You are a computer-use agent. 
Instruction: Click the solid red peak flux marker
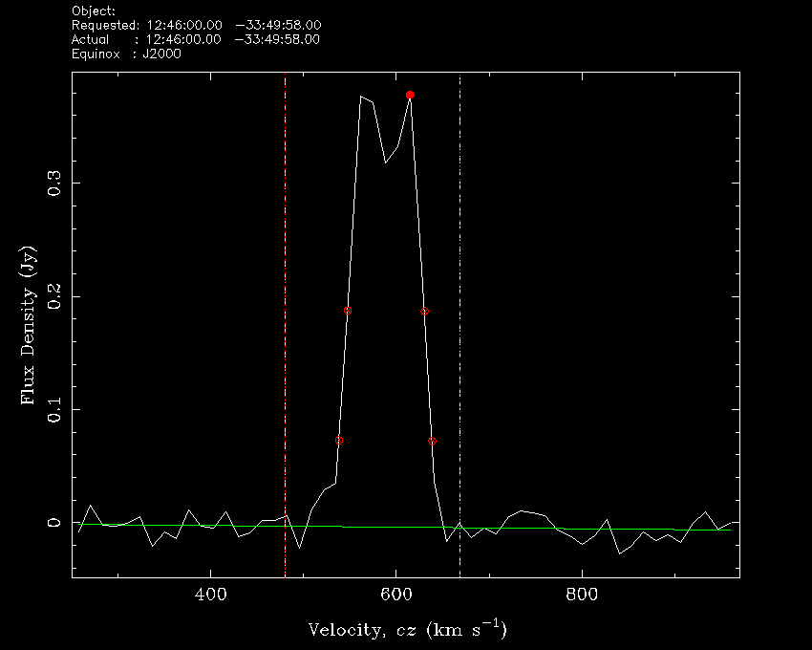(410, 95)
